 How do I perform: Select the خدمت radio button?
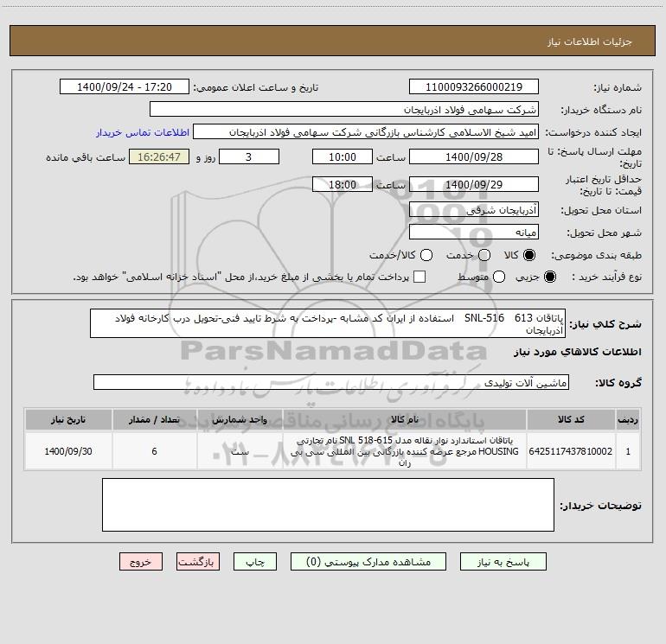click(484, 255)
